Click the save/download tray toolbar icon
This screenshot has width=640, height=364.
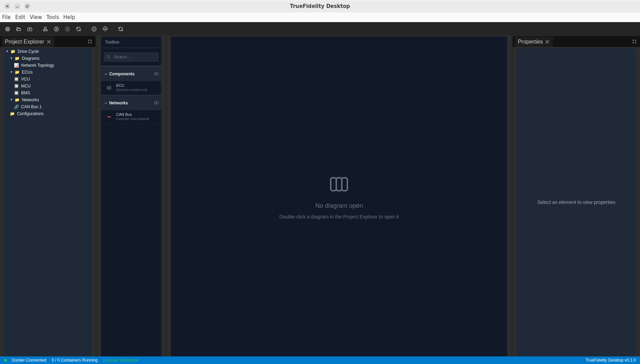pyautogui.click(x=30, y=29)
